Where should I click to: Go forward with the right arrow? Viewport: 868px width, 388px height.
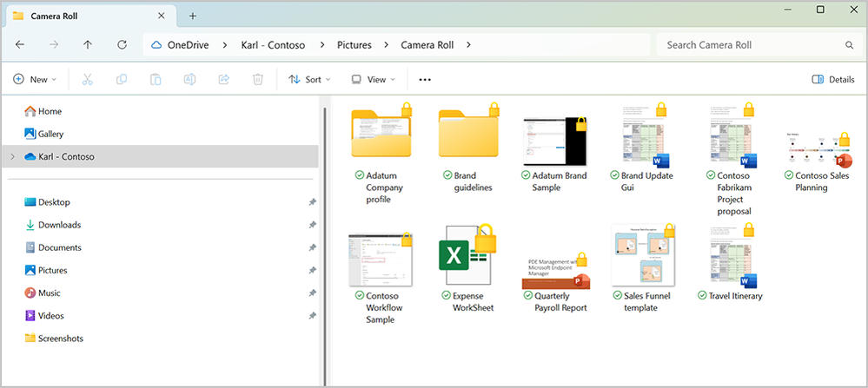[54, 45]
